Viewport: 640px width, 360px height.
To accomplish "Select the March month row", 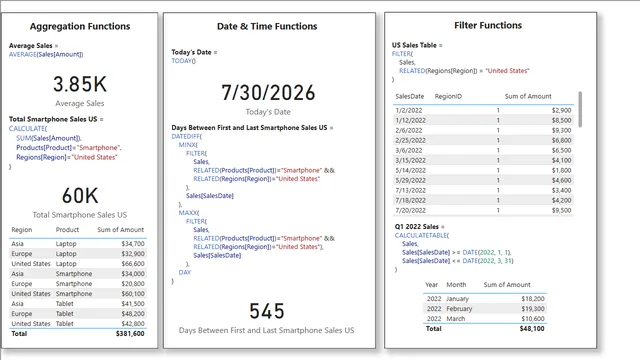I will tap(485, 319).
